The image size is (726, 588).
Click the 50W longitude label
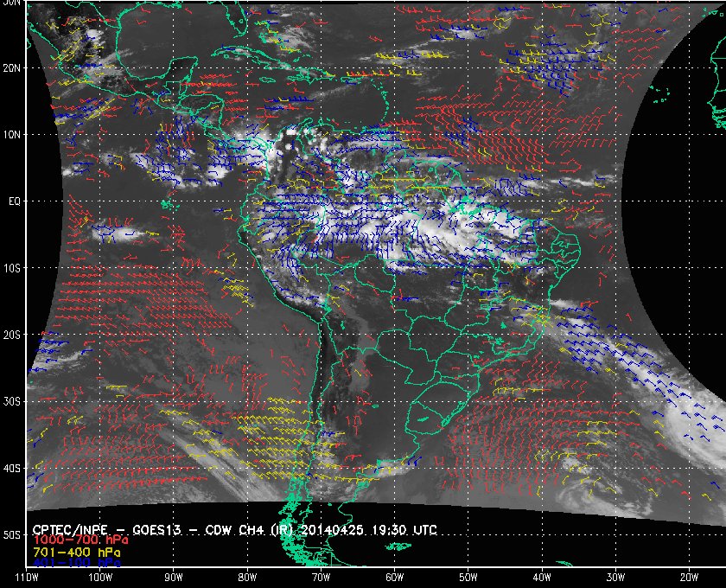click(x=468, y=578)
